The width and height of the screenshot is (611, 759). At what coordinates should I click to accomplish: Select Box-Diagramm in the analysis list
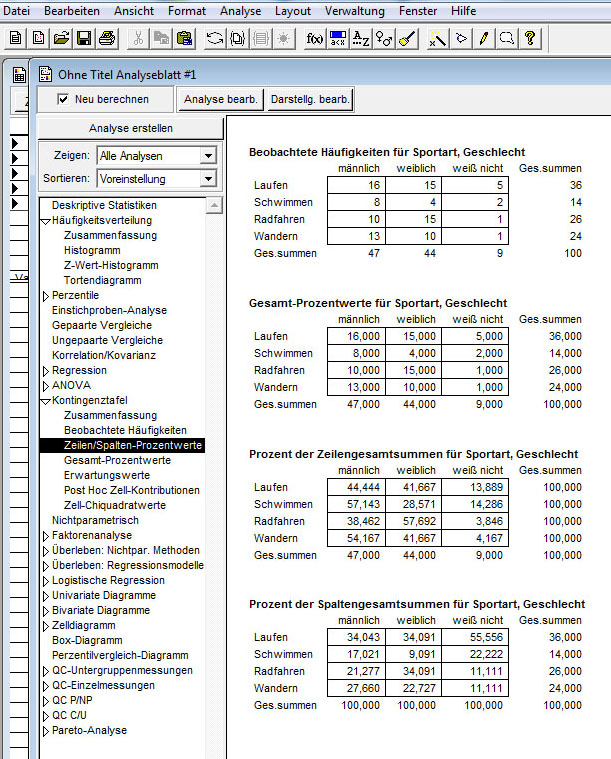click(x=87, y=640)
